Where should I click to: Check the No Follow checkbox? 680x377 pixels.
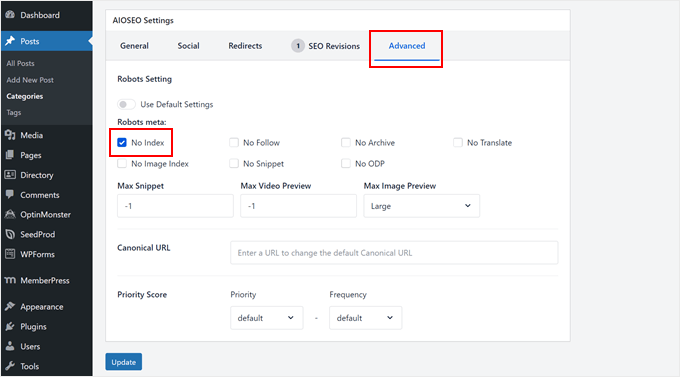[234, 142]
